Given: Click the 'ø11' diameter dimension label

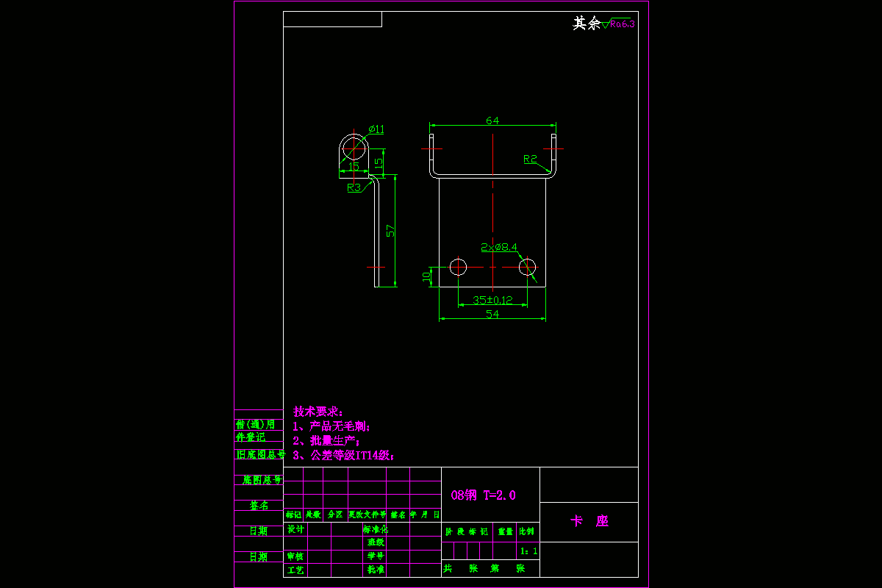Looking at the screenshot, I should click(376, 129).
